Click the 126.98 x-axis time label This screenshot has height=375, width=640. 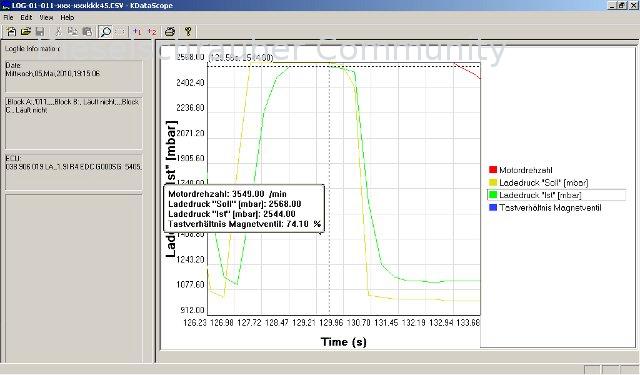pyautogui.click(x=222, y=322)
